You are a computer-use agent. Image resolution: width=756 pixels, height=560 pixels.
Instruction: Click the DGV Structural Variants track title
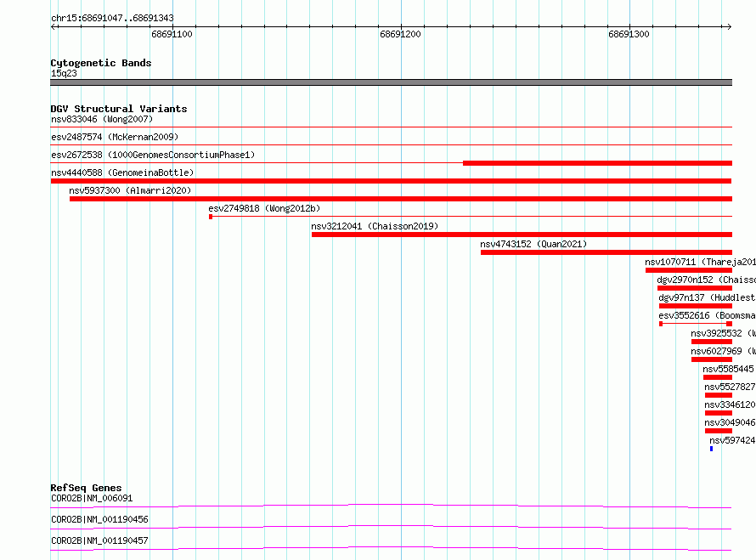119,109
